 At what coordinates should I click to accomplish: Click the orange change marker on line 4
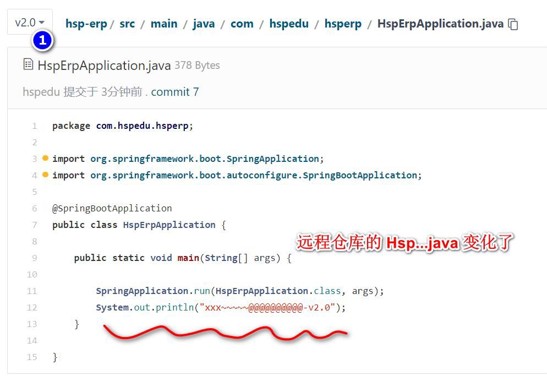(46, 175)
